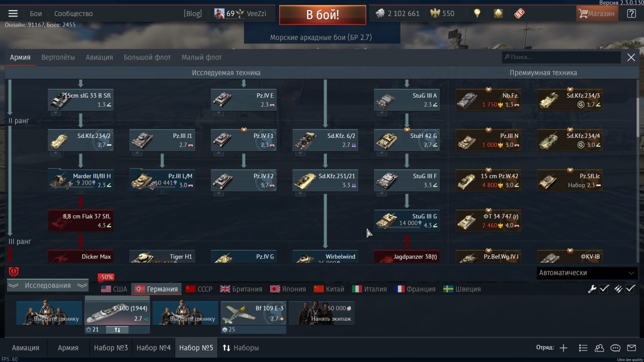644x362 pixels.
Task: Click the question mark help icon
Action: pos(631,14)
